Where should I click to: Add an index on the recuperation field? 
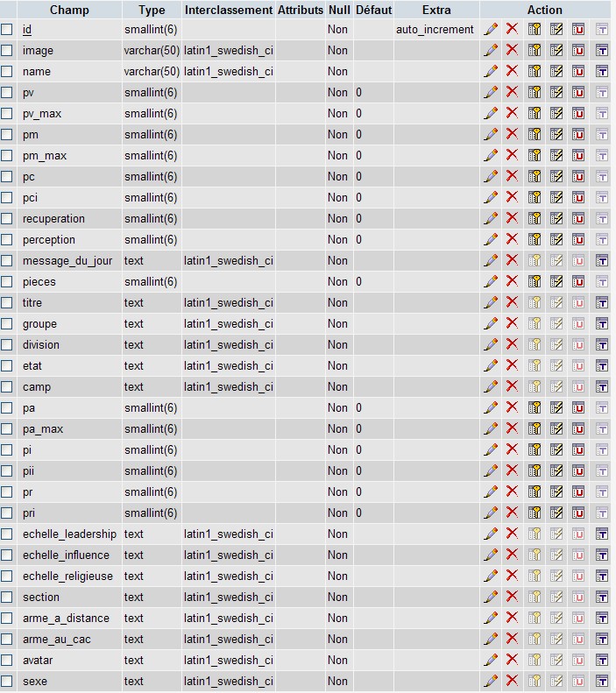(556, 218)
